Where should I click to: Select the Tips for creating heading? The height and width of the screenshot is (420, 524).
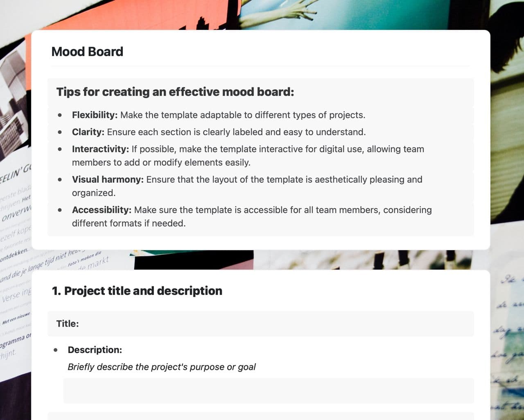pyautogui.click(x=175, y=92)
